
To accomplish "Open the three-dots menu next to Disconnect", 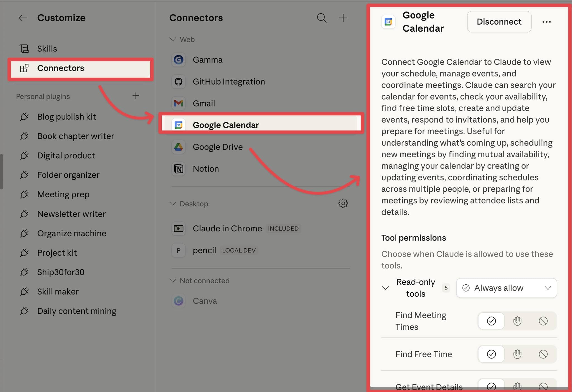I will coord(546,22).
